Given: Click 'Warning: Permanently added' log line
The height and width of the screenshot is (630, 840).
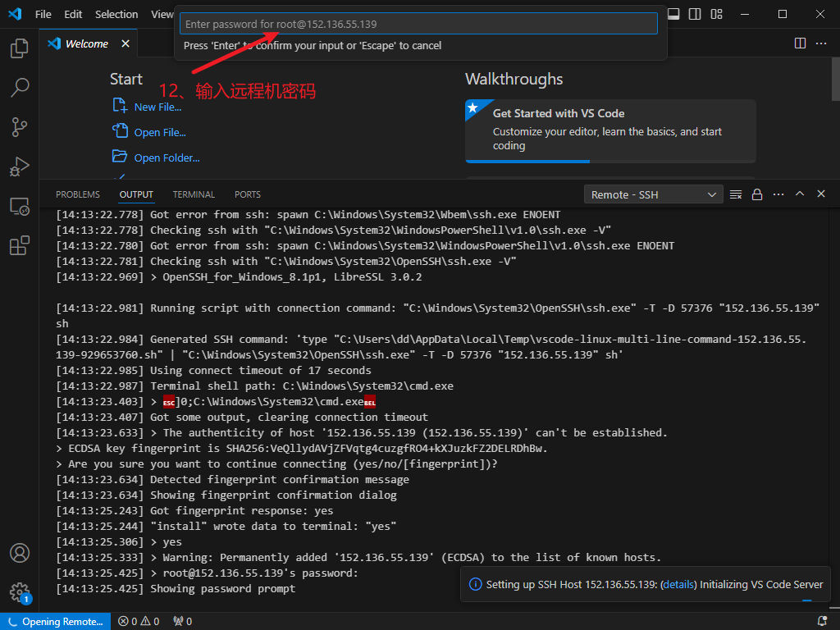Looking at the screenshot, I should coord(358,558).
